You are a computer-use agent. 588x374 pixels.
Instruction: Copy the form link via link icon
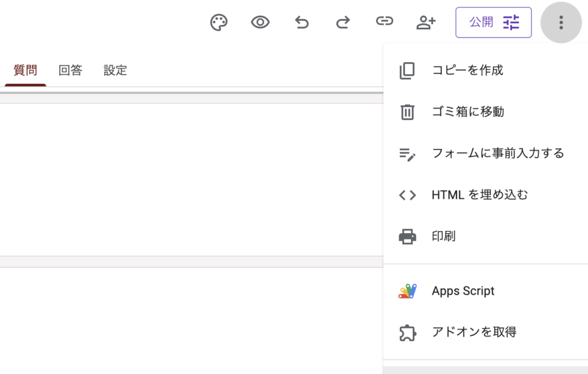coord(384,22)
